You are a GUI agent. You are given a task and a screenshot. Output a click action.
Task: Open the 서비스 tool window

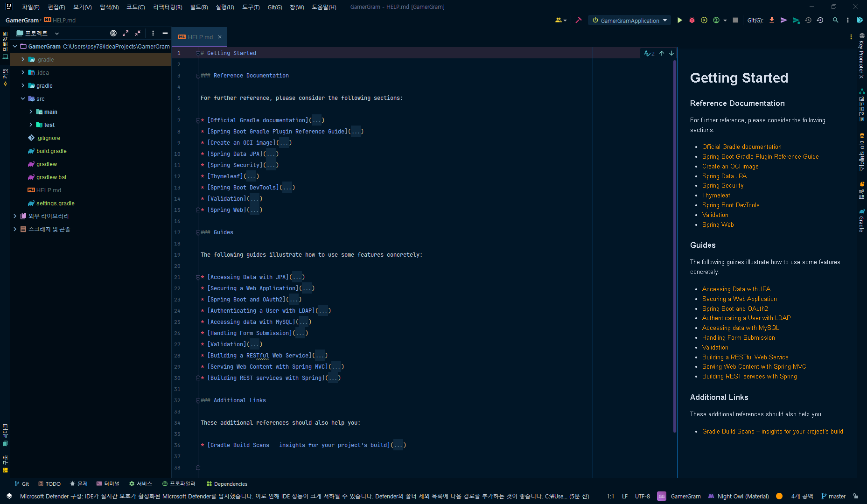(x=140, y=484)
